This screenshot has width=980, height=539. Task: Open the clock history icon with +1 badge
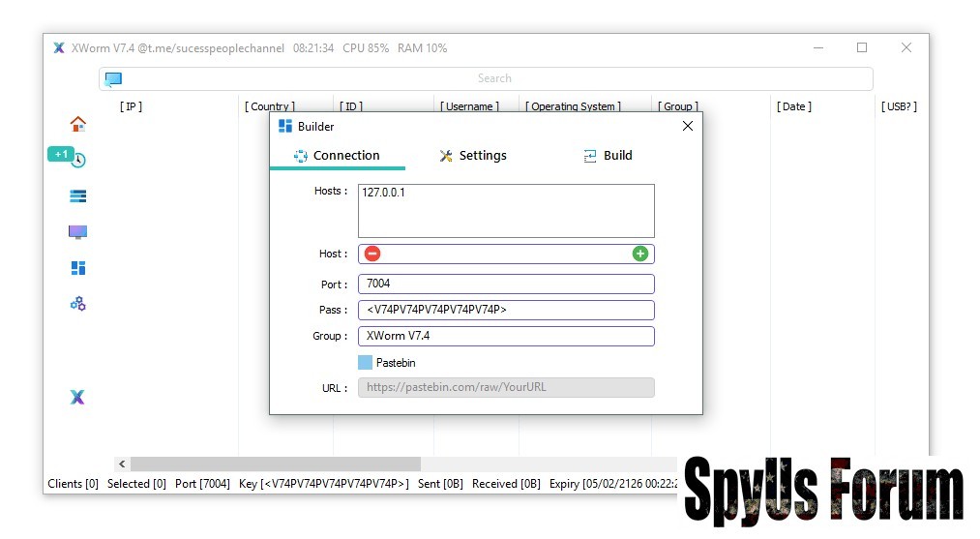point(78,160)
